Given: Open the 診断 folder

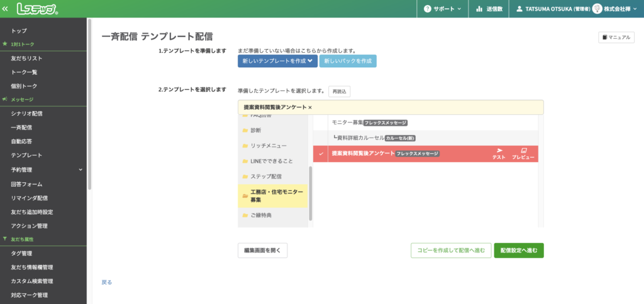Looking at the screenshot, I should [x=255, y=130].
